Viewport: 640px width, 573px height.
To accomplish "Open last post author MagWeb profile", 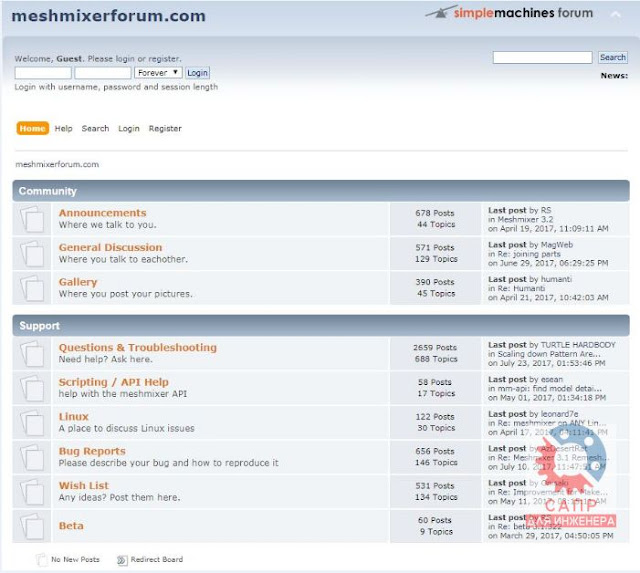I will coord(557,245).
